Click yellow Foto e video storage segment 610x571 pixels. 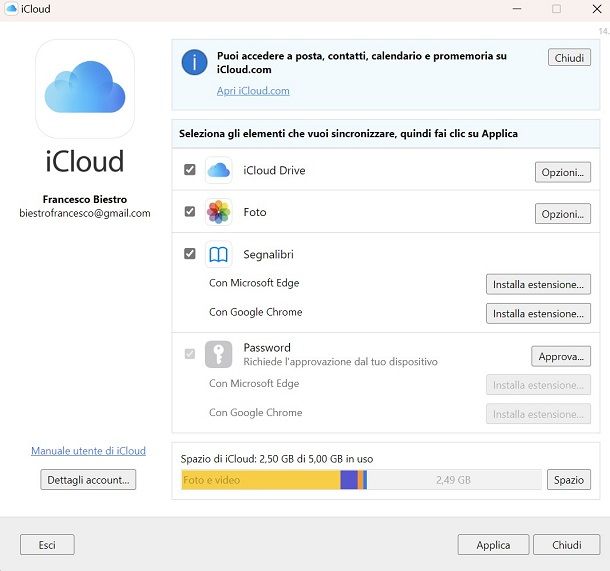click(x=261, y=480)
